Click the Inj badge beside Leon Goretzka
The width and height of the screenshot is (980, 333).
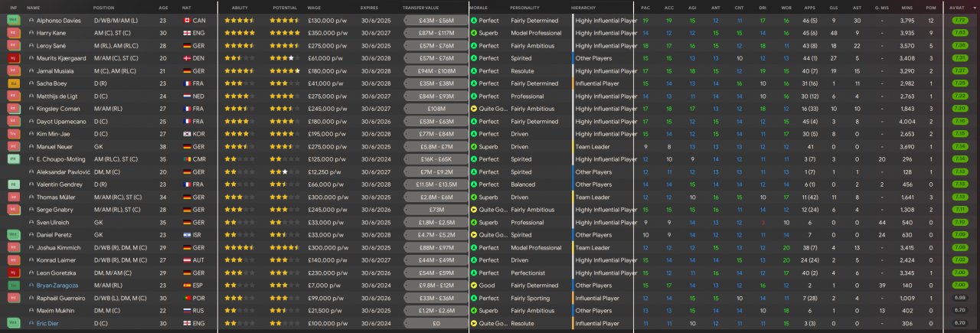click(13, 273)
